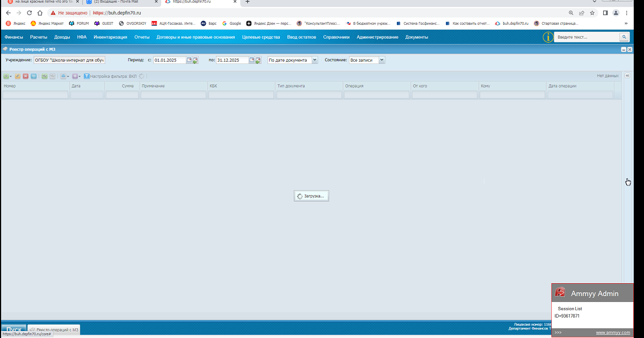
Task: Open calendar picker for end date
Action: (x=252, y=60)
